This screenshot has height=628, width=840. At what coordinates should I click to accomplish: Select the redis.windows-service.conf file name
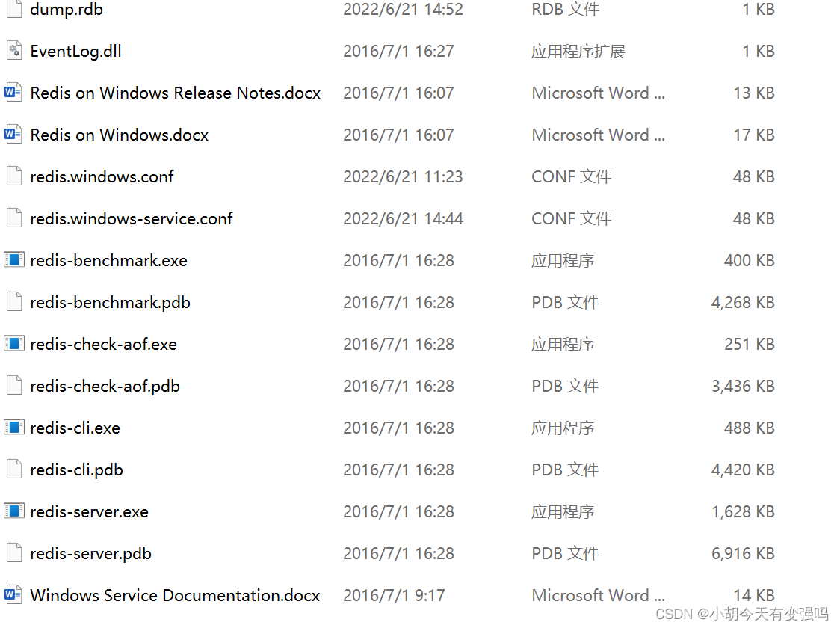132,219
